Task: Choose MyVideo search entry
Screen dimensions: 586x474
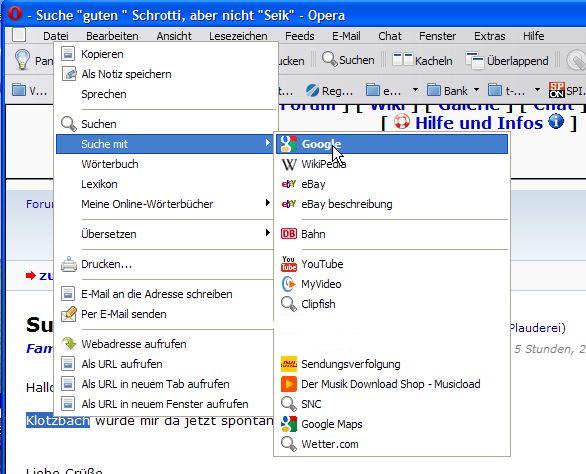Action: point(392,284)
